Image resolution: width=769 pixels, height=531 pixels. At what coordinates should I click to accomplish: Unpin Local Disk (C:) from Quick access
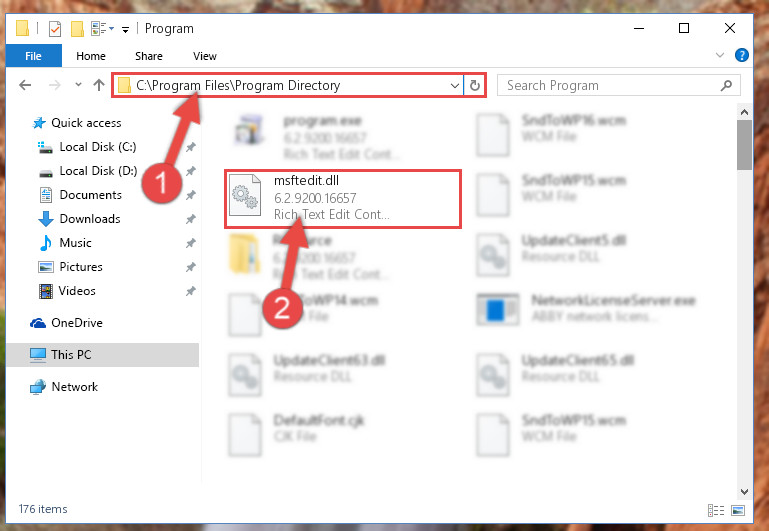pos(191,147)
